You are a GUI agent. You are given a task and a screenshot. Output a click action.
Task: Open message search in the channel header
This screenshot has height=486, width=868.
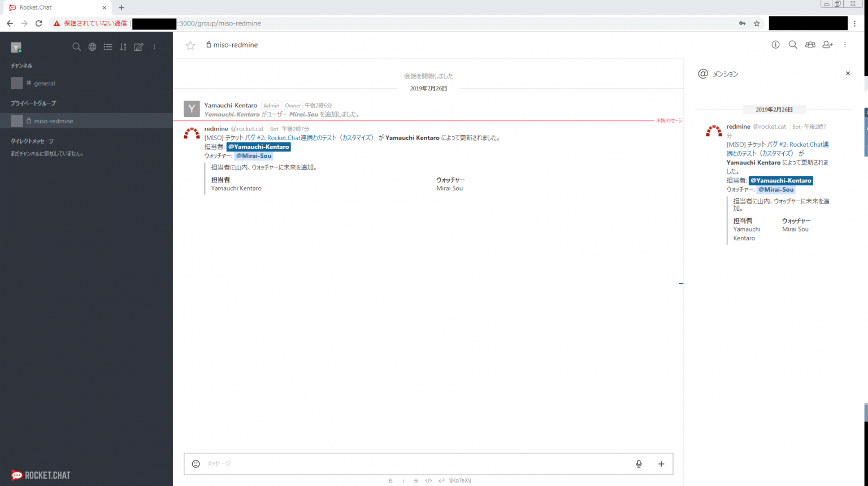coord(793,45)
